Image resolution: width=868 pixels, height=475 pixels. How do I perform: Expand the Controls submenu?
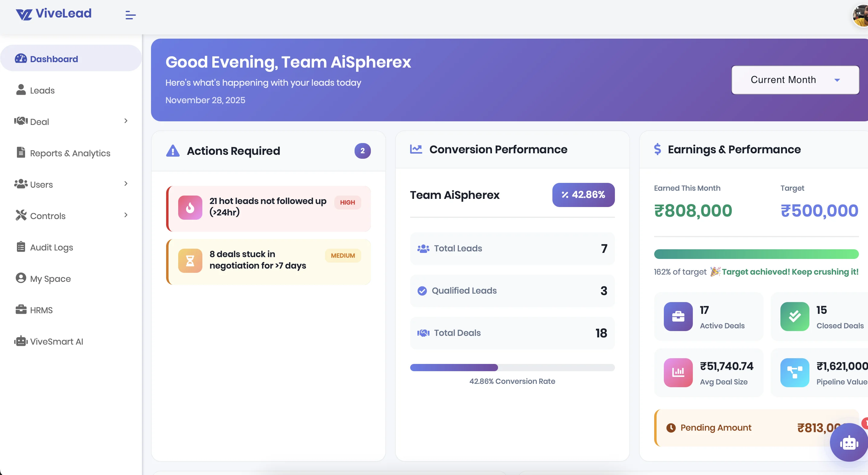pyautogui.click(x=126, y=215)
